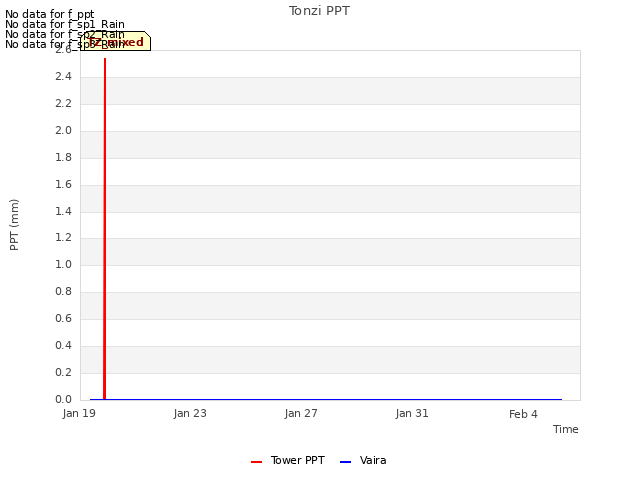
Task: Click the 0.0 y-axis tick label
Action: [63, 399]
